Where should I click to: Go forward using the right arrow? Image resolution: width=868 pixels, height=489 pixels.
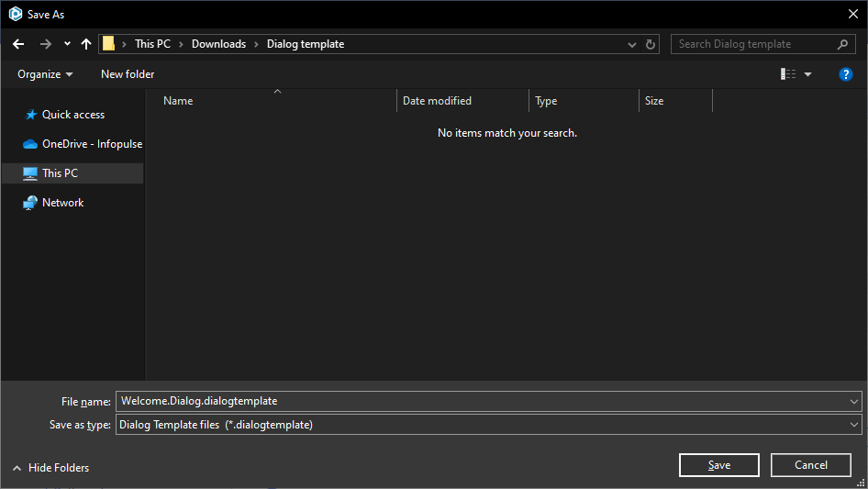point(46,44)
